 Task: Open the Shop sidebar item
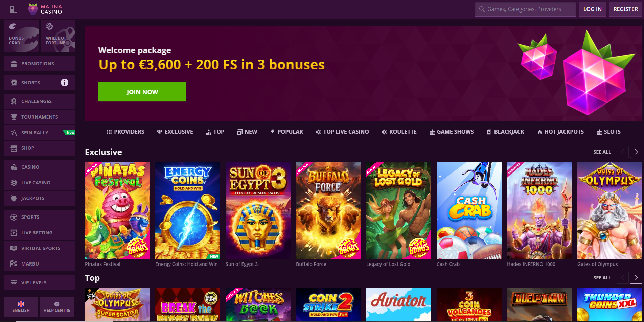coord(40,148)
